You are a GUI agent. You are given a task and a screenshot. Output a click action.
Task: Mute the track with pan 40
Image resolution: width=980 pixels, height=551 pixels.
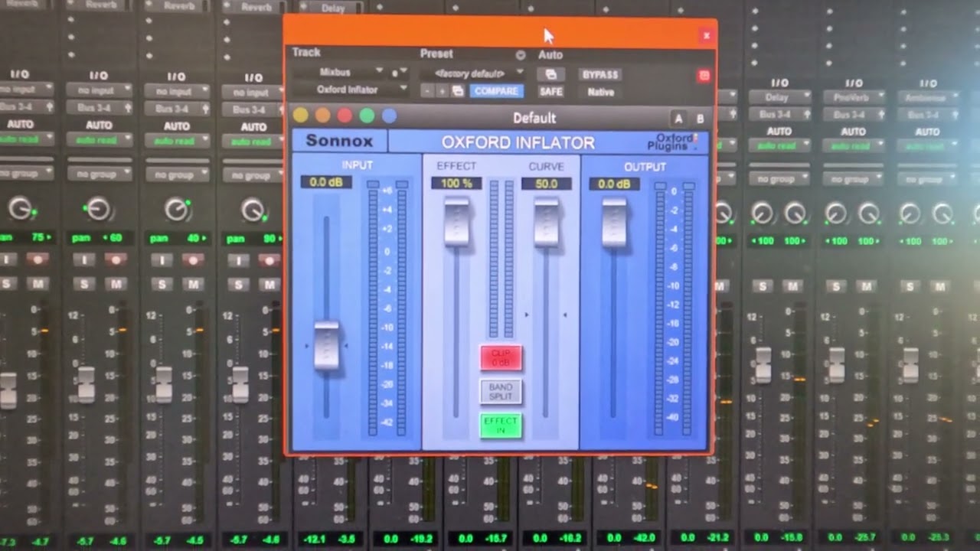click(193, 285)
